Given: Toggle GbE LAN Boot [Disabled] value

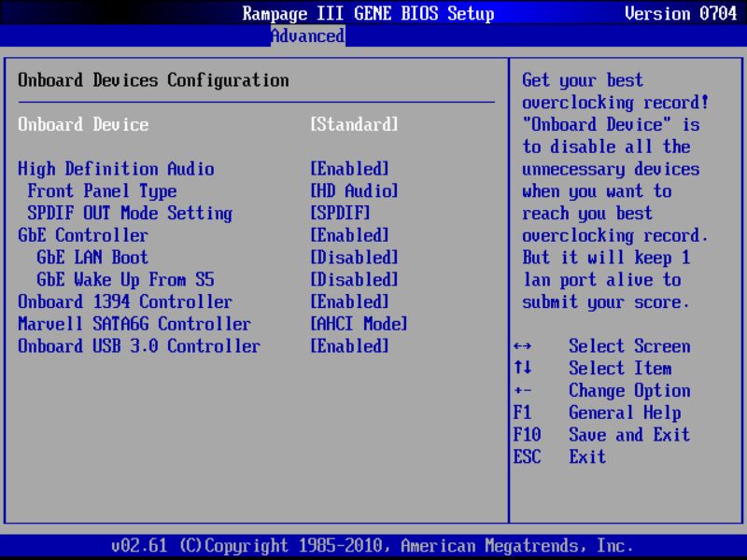Looking at the screenshot, I should 354,258.
